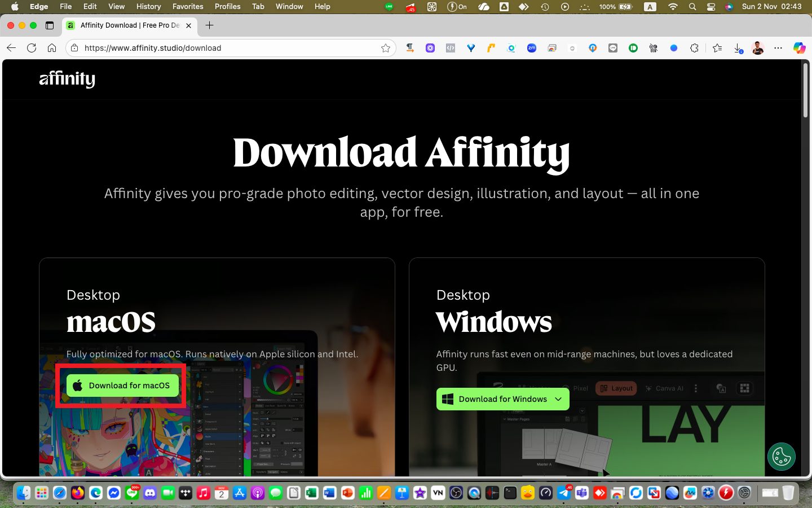Viewport: 812px width, 508px height.
Task: Focus the address bar showing affinity.studio/download
Action: tap(226, 48)
